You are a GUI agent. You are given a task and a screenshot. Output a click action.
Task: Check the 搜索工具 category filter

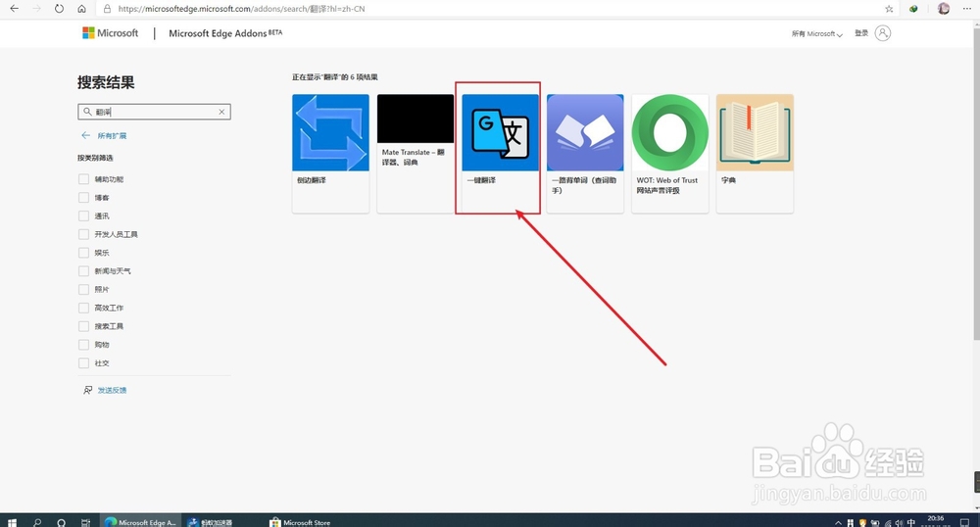pyautogui.click(x=83, y=326)
